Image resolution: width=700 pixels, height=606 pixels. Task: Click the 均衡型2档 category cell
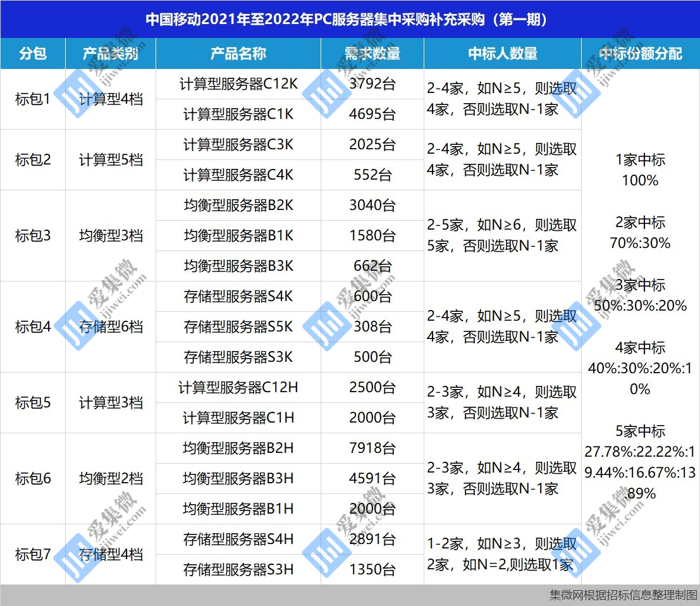(111, 478)
